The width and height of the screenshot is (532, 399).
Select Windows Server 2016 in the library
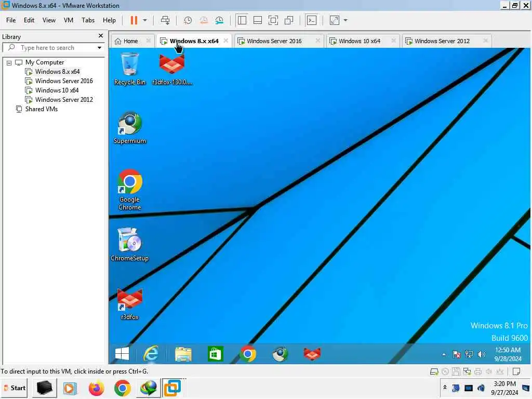(64, 81)
